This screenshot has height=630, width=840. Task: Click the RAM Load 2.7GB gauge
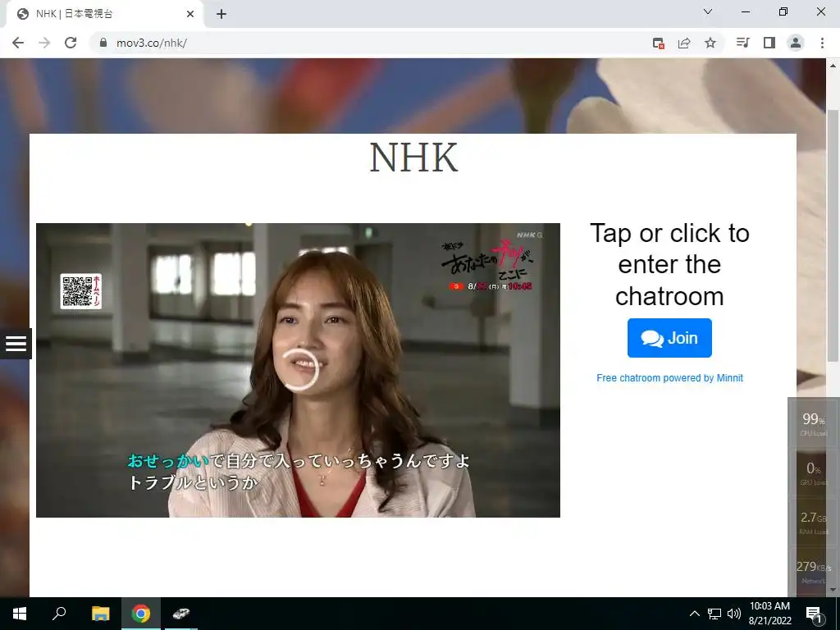coord(813,522)
